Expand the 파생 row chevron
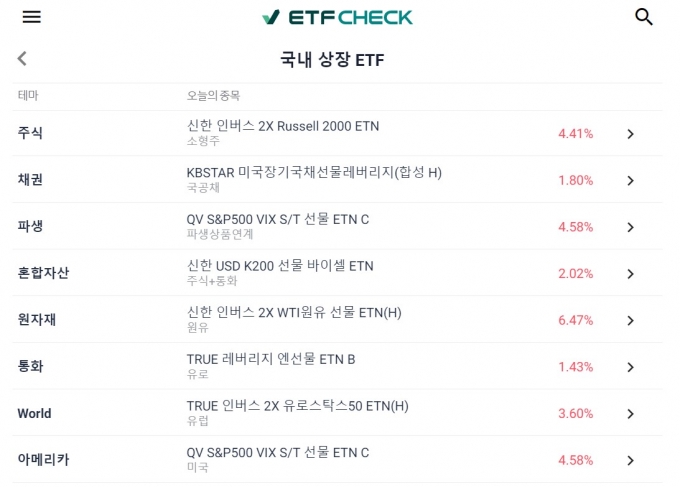This screenshot has height=487, width=680. pos(631,227)
